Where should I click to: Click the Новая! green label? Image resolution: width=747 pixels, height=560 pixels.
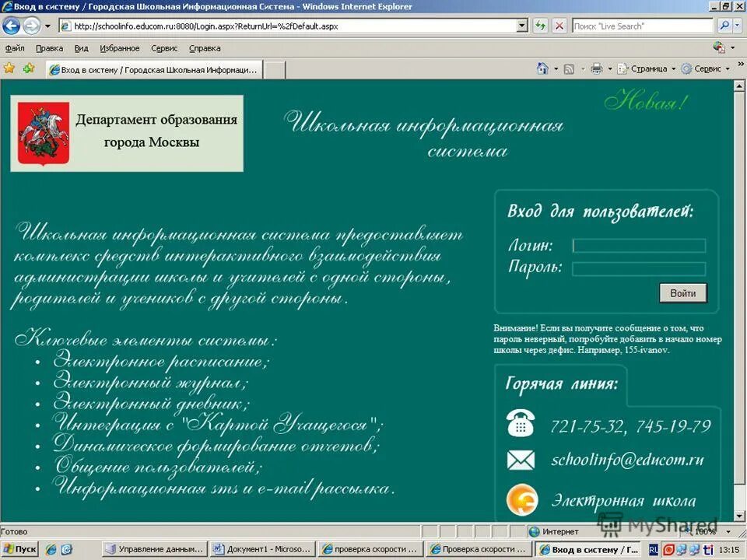[646, 100]
